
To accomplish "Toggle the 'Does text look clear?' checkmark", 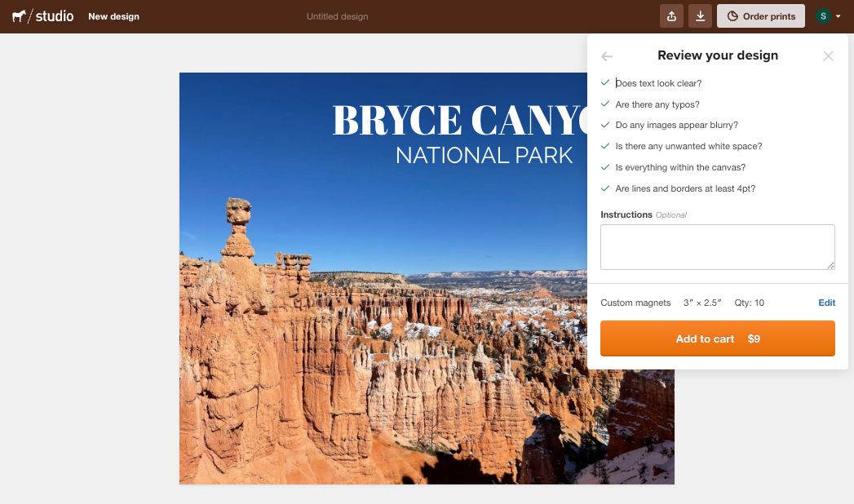I will 605,83.
